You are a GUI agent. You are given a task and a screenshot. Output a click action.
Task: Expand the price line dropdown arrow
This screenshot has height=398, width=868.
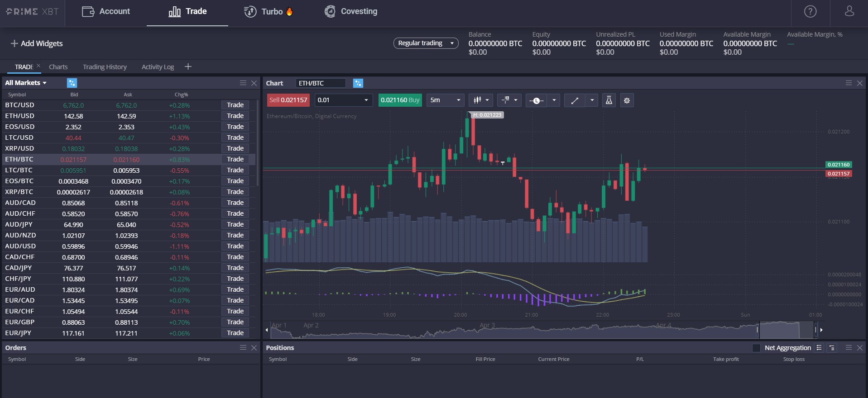point(554,100)
